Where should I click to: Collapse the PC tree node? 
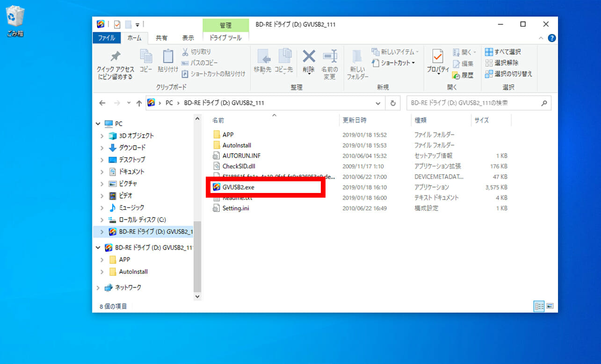[x=98, y=124]
